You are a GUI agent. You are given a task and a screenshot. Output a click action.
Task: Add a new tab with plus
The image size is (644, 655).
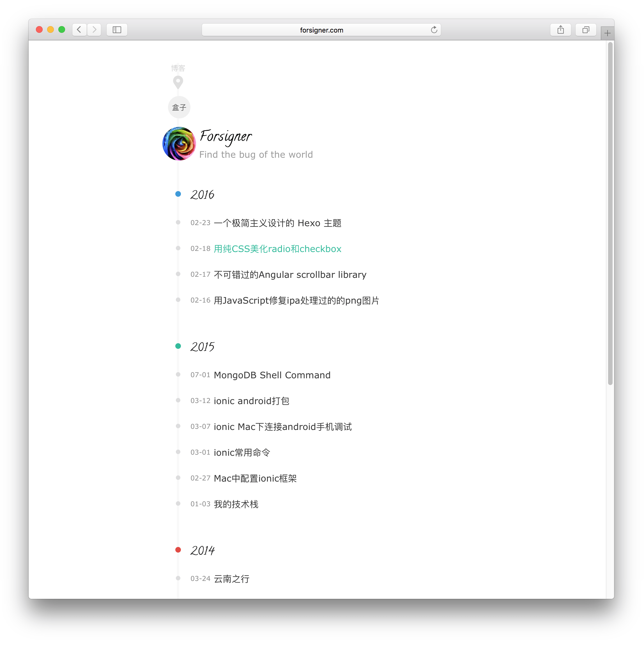(607, 33)
